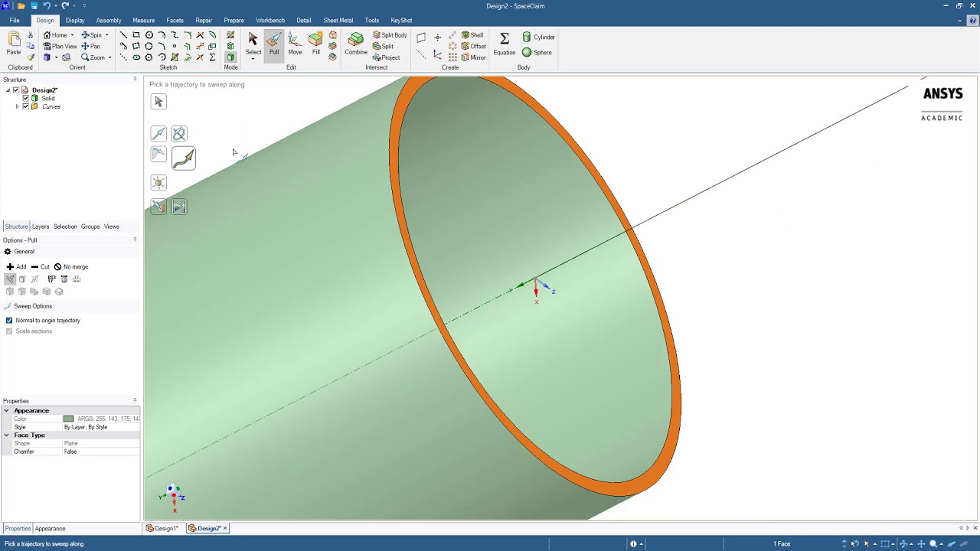Open the Spin dropdown arrow

tap(106, 35)
